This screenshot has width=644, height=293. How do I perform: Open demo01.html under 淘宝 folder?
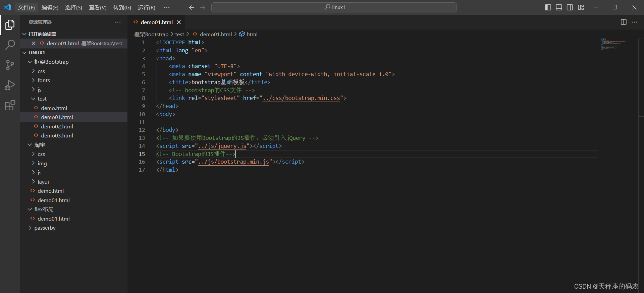click(74, 200)
